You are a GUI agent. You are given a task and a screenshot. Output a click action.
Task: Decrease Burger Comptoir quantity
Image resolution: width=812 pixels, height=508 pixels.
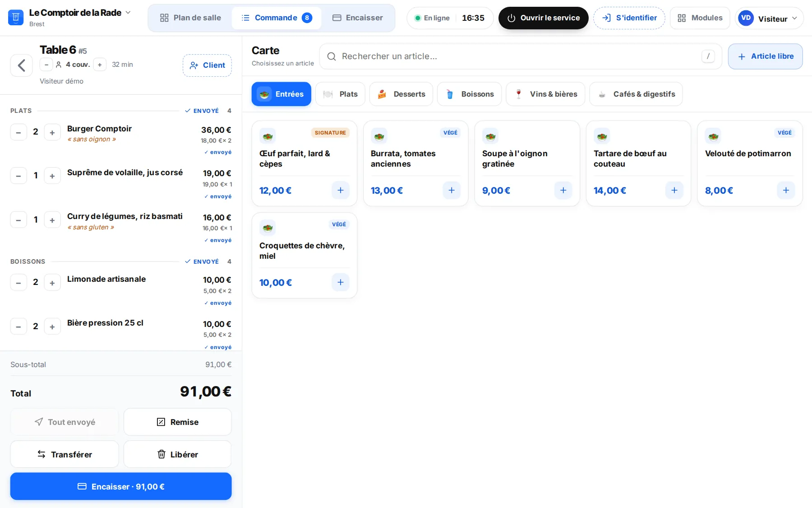pos(18,132)
